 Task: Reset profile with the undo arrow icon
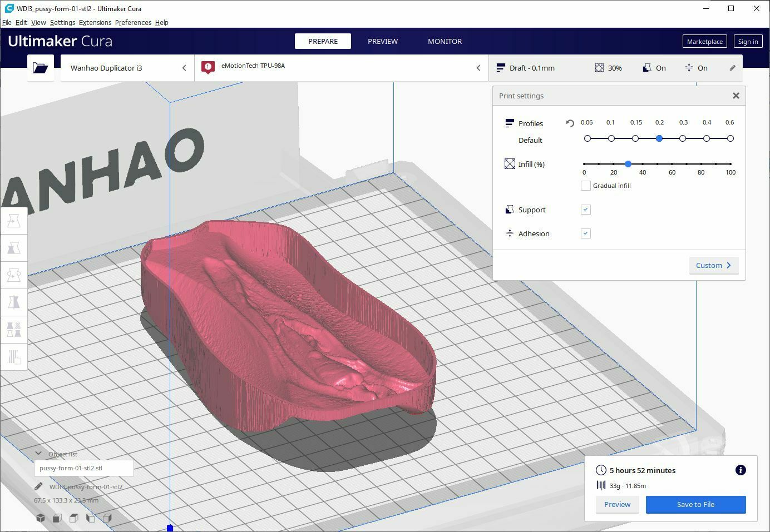pyautogui.click(x=570, y=123)
